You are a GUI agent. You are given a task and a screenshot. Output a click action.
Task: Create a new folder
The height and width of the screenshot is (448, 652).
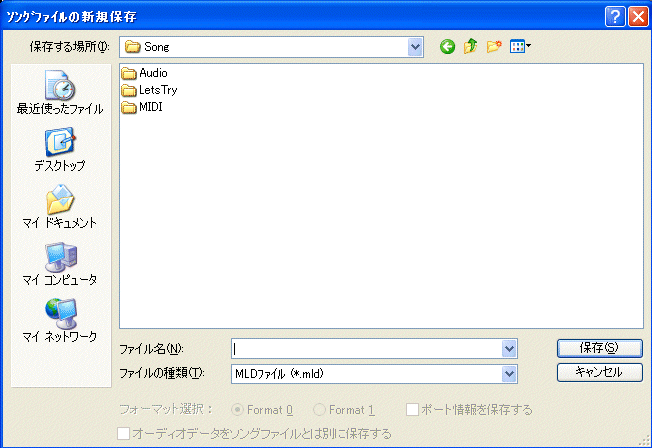click(494, 46)
